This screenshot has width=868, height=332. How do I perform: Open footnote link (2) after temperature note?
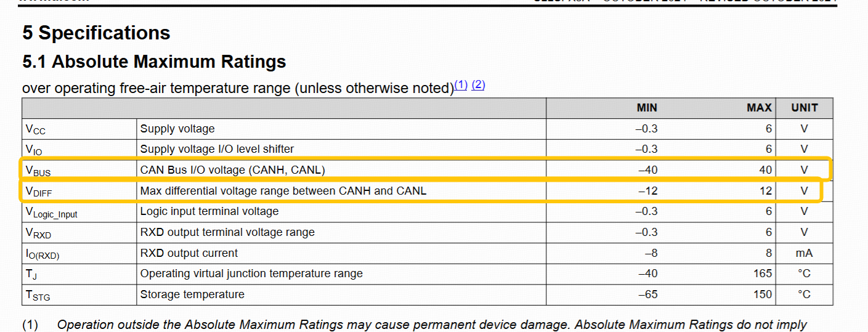(x=479, y=85)
